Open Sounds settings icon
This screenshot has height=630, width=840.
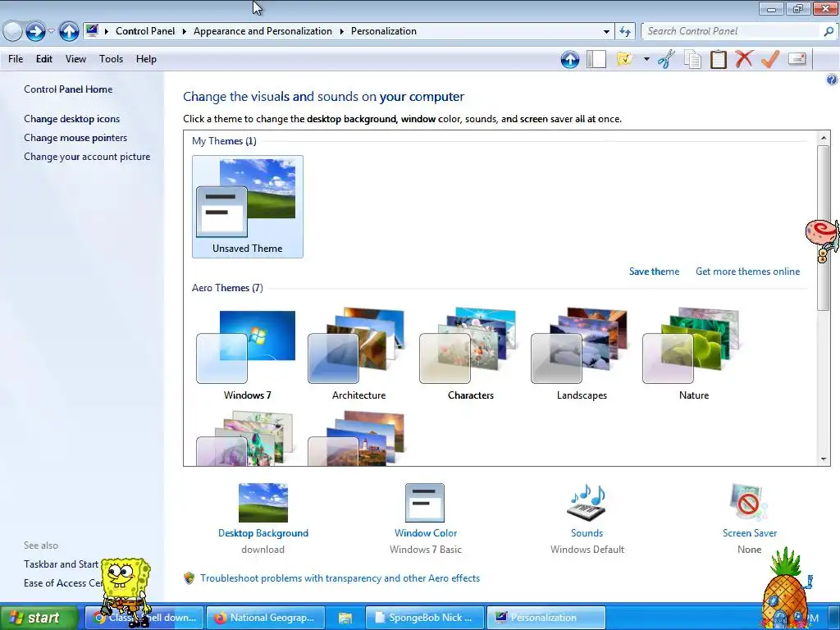587,503
